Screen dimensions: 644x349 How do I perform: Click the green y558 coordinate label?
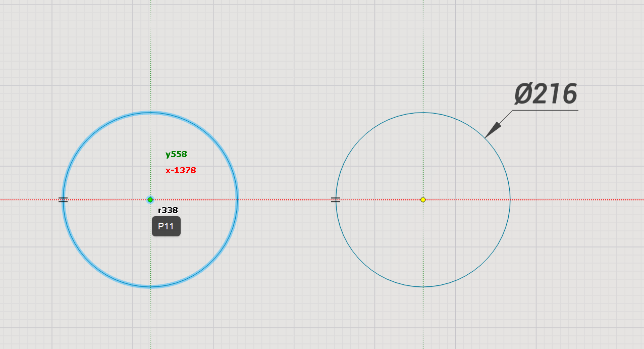(176, 155)
